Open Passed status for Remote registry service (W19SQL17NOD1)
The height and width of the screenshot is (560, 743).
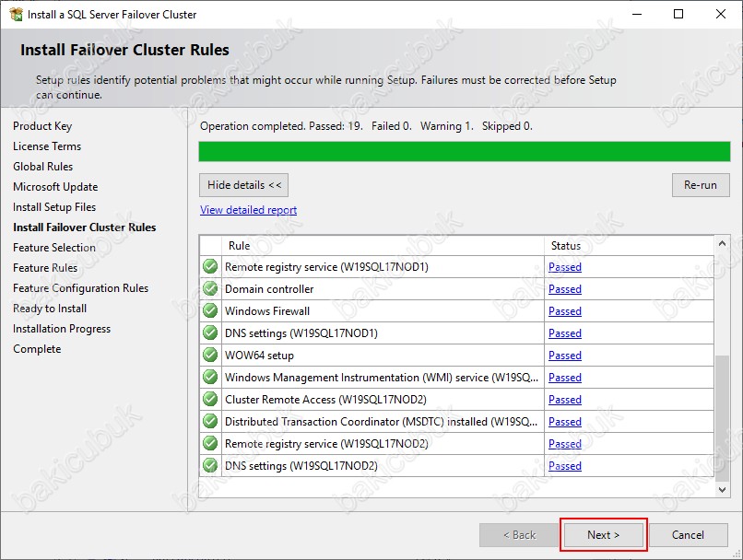coord(565,266)
